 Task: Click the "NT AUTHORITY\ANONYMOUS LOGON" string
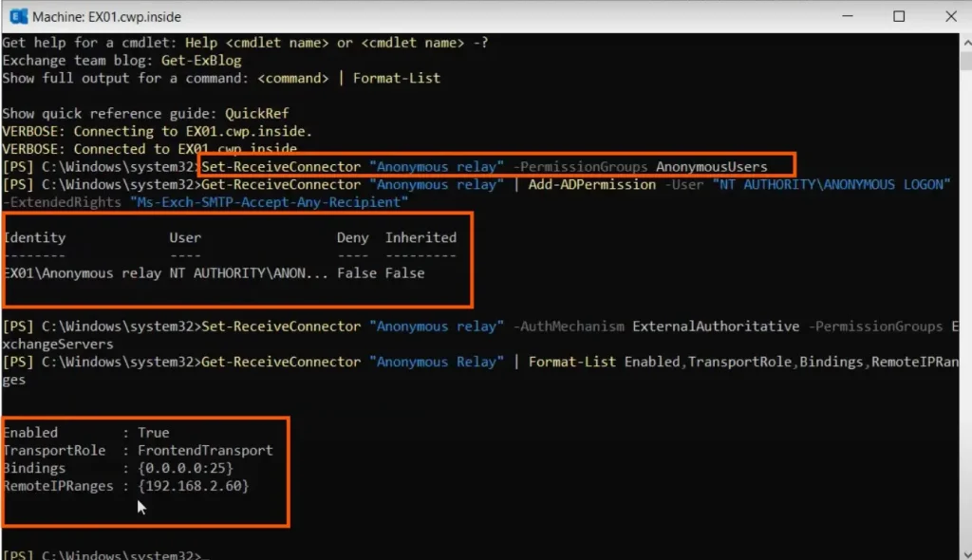pyautogui.click(x=832, y=185)
